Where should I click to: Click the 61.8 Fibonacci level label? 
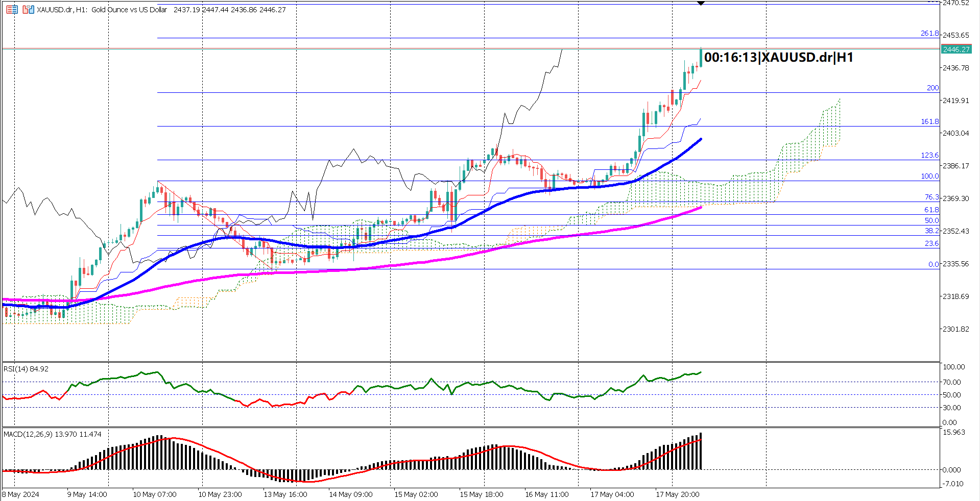(932, 209)
